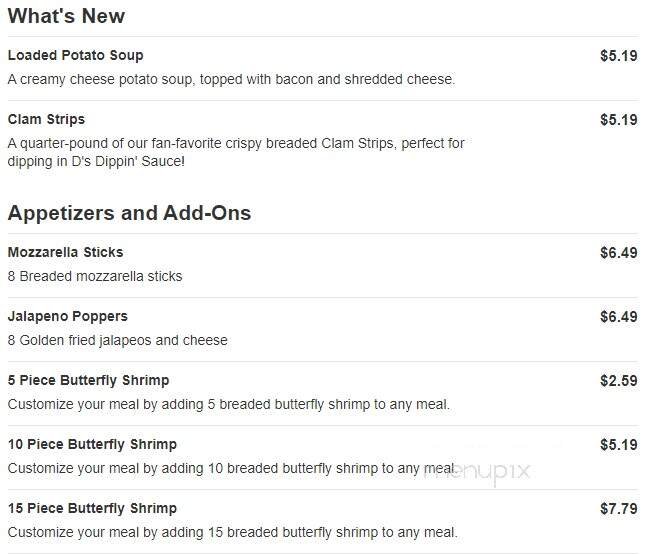Click the $2.59 price
Screen dimensions: 656x554
click(618, 381)
